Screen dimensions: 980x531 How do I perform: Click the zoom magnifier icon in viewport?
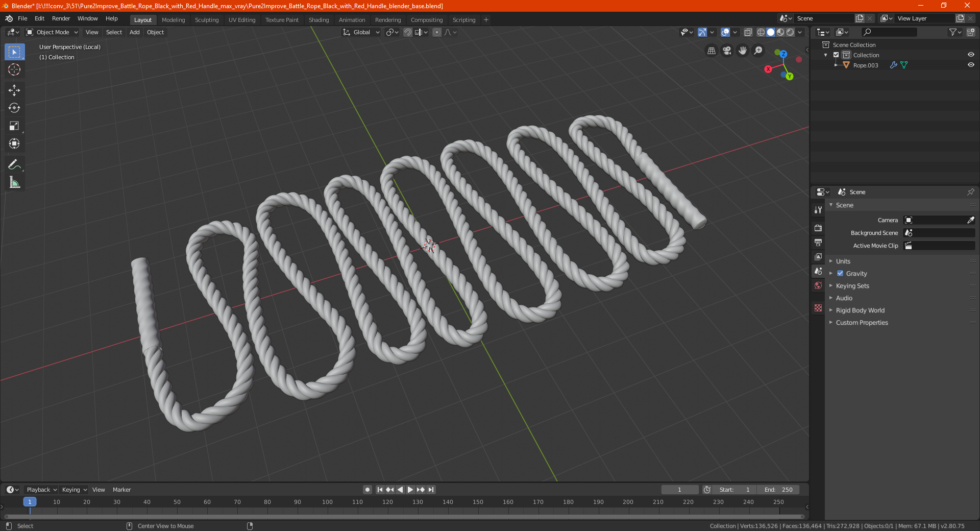758,51
